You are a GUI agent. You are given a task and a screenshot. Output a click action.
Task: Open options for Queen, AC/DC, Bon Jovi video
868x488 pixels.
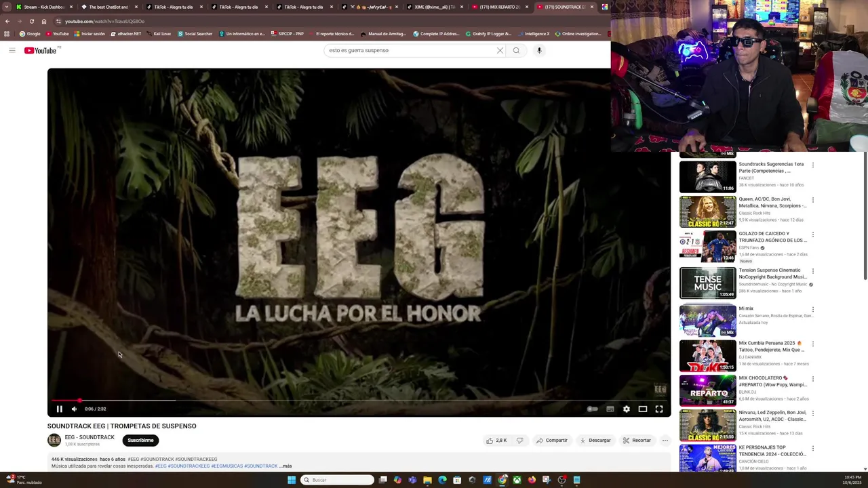[813, 200]
